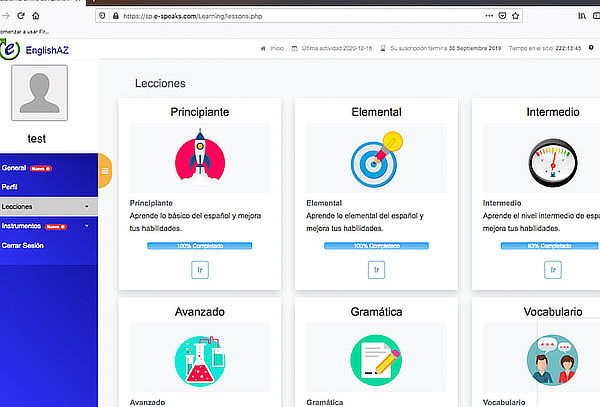600x407 pixels.
Task: Click the Intermedio gauge icon
Action: pyautogui.click(x=551, y=159)
